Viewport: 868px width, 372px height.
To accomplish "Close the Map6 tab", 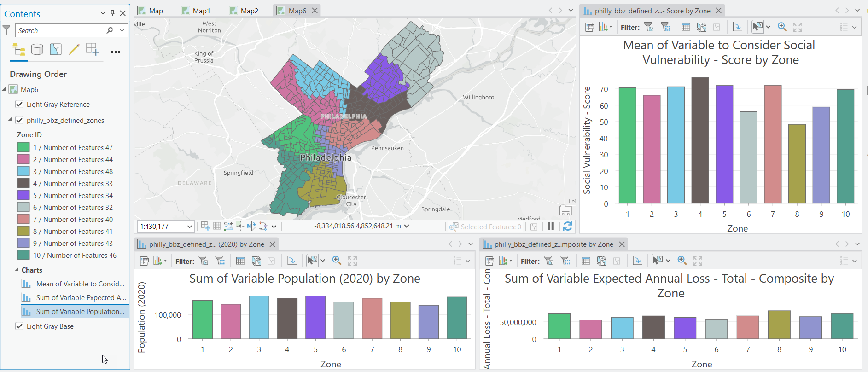I will [315, 11].
